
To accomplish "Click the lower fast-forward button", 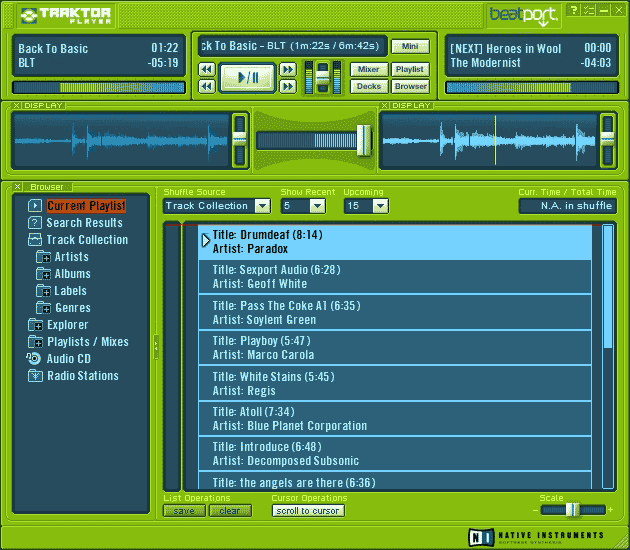I will 288,86.
